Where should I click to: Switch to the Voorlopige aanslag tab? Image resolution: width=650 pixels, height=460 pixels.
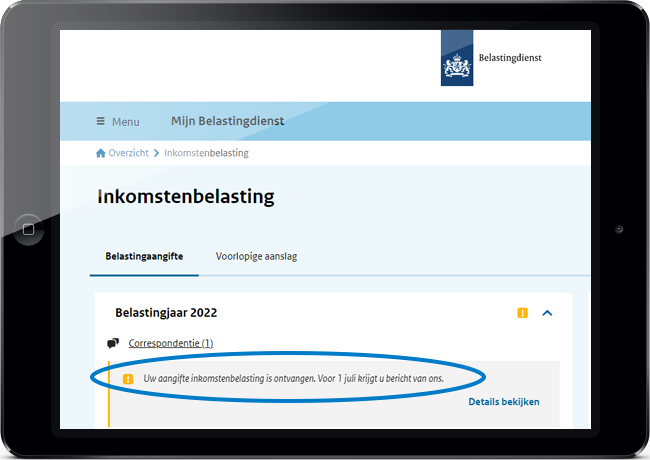click(256, 256)
